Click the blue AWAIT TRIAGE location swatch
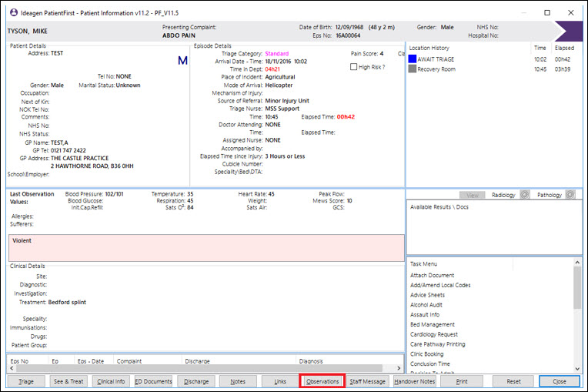This screenshot has height=392, width=588. point(412,59)
